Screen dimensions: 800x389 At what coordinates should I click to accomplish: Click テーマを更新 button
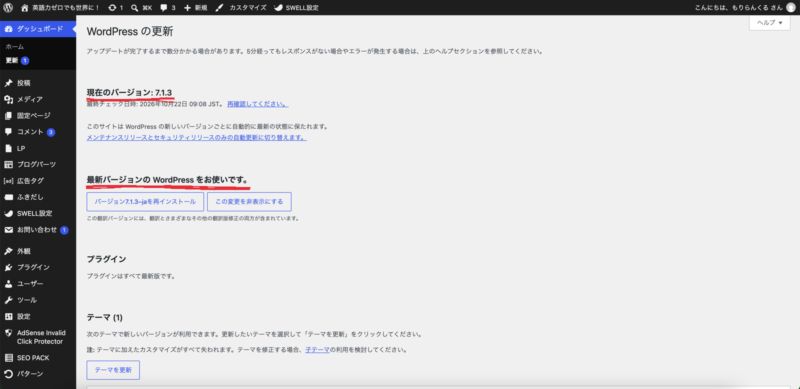[113, 370]
